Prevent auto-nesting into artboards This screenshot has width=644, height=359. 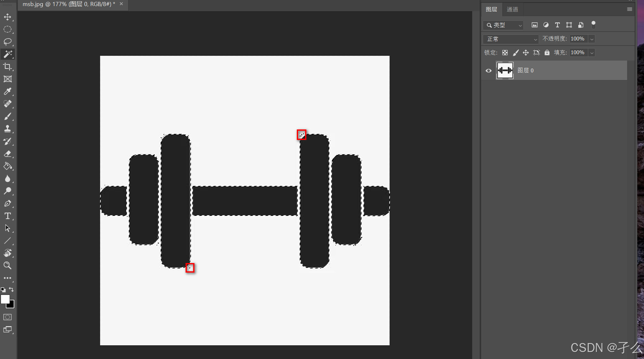pyautogui.click(x=537, y=53)
